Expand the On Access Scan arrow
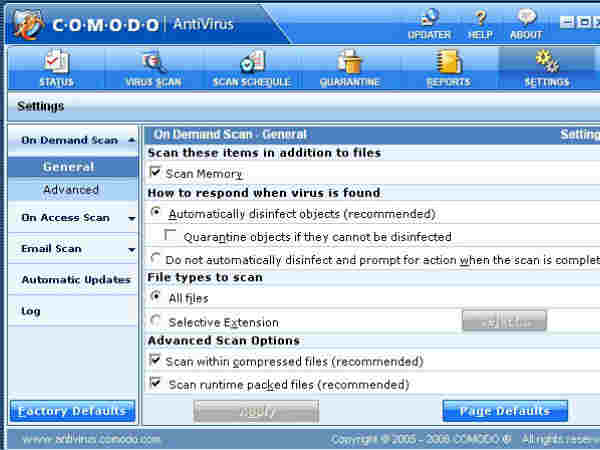Image resolution: width=600 pixels, height=450 pixels. [132, 218]
